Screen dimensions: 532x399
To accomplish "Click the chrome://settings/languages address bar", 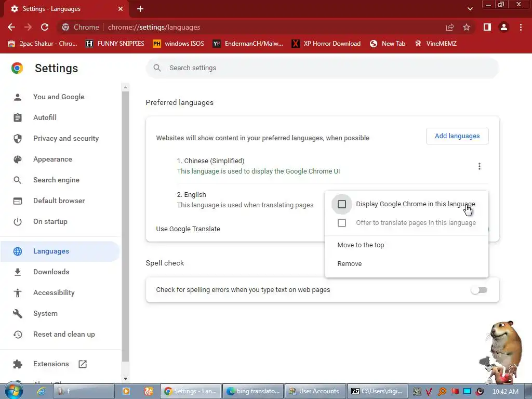I will (251, 27).
